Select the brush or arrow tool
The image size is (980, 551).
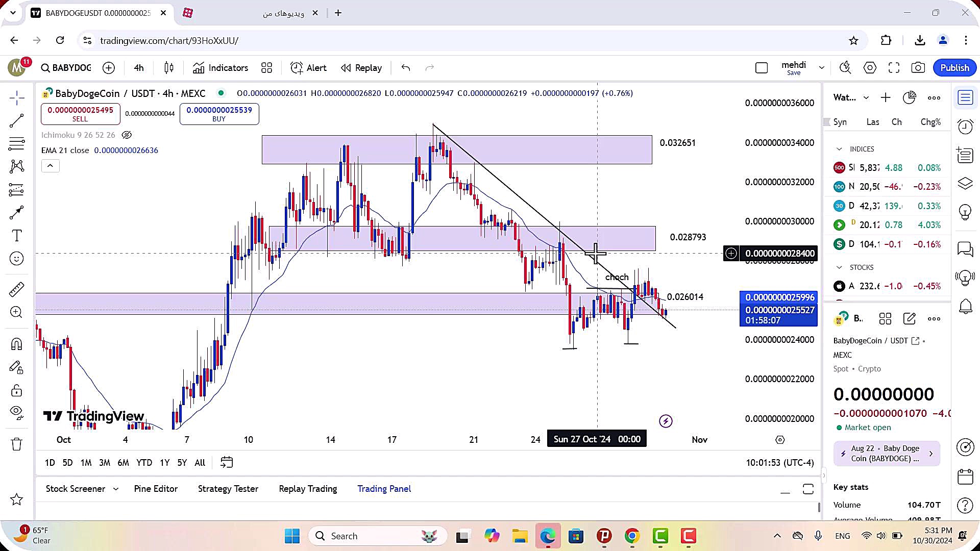[16, 213]
